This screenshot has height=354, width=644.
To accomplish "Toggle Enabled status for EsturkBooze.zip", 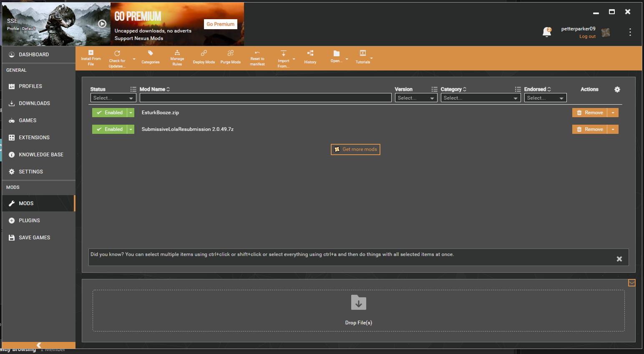I will [110, 113].
